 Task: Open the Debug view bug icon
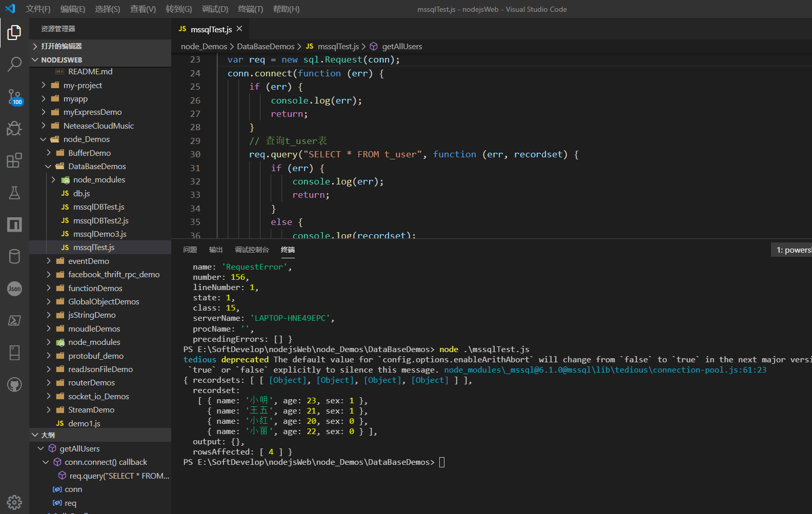tap(14, 128)
